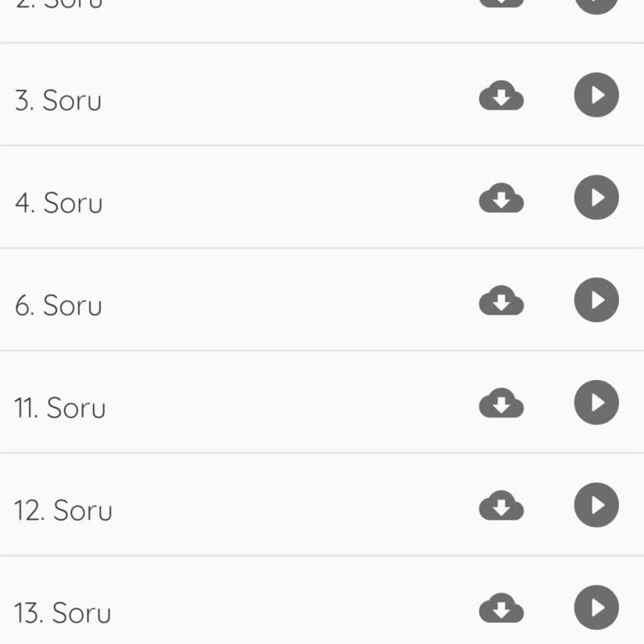Download the 3. Soru item

(x=501, y=96)
